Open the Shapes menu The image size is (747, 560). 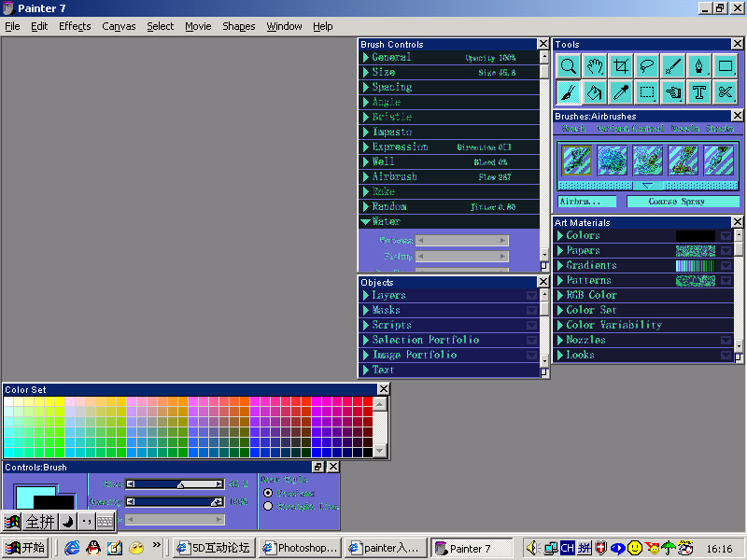pyautogui.click(x=239, y=26)
